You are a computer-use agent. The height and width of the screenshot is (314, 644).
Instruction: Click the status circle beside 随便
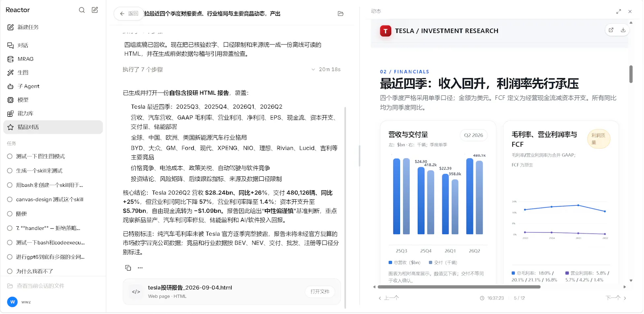pyautogui.click(x=10, y=214)
